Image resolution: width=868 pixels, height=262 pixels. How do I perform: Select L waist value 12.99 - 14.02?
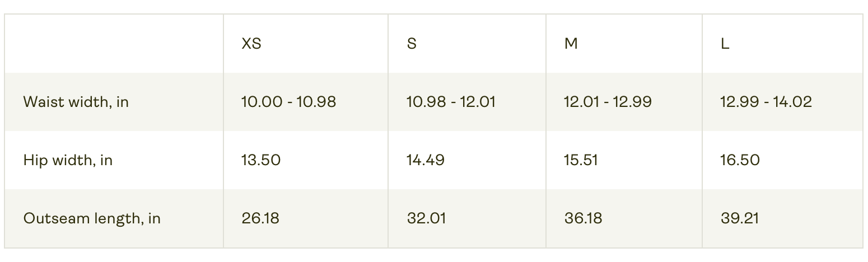[x=766, y=102]
